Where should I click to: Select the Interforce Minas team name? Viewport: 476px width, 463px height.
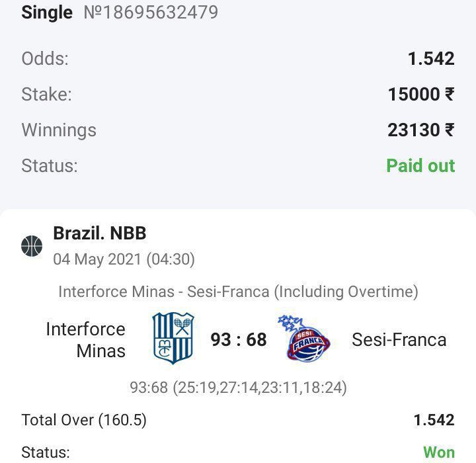[86, 339]
